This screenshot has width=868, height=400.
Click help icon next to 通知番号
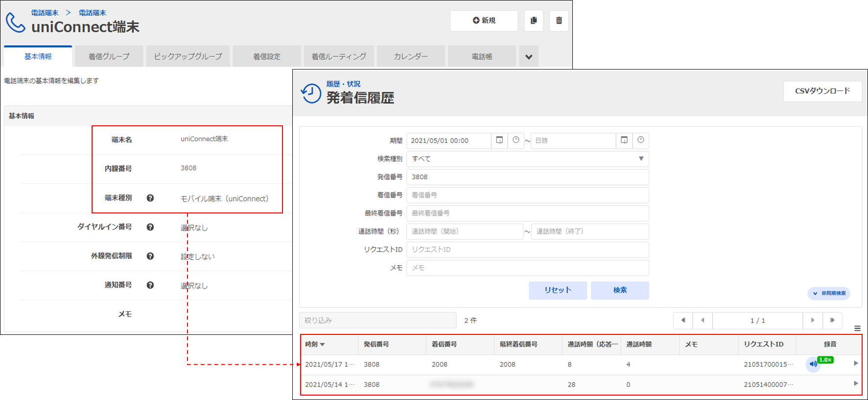point(150,285)
